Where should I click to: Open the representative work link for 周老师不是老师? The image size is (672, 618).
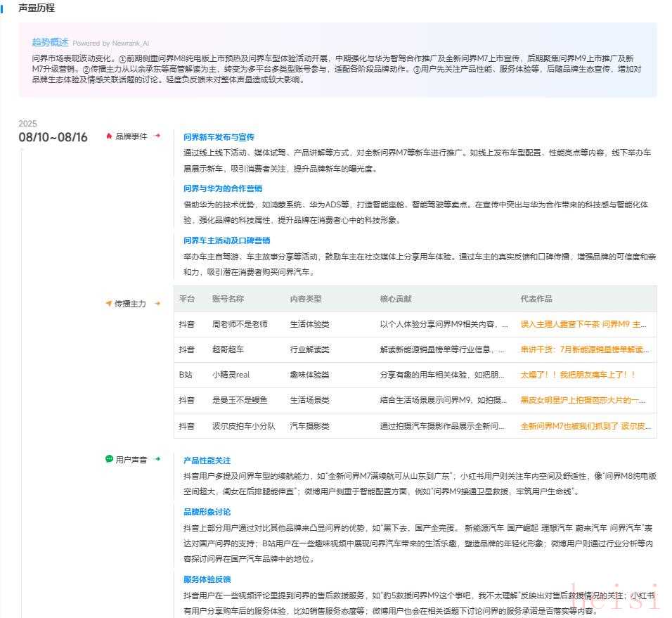(583, 324)
